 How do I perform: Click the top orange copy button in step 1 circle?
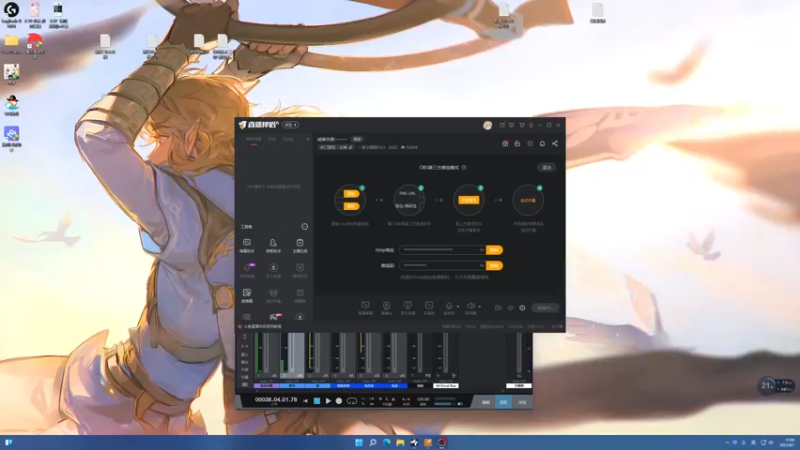pyautogui.click(x=351, y=193)
